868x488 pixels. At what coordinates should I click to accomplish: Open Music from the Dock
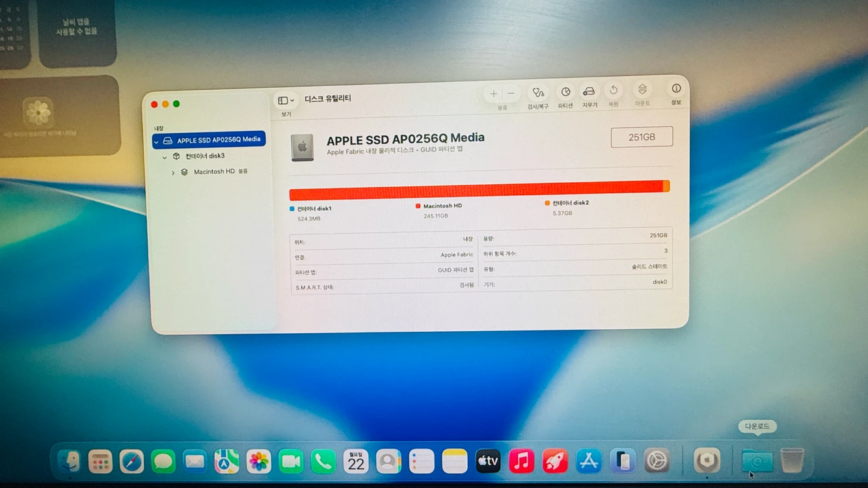tap(521, 461)
